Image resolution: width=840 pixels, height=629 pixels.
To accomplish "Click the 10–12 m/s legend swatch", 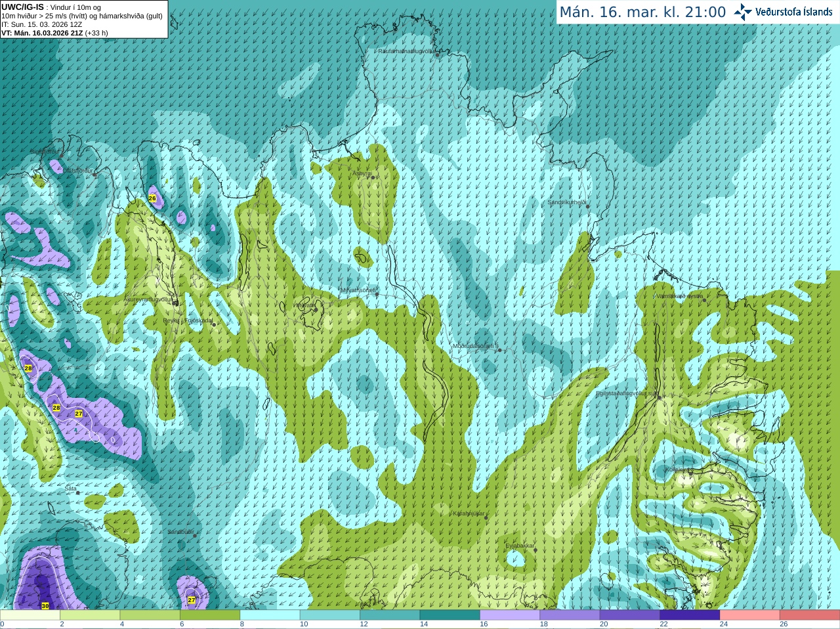I will pyautogui.click(x=330, y=615).
